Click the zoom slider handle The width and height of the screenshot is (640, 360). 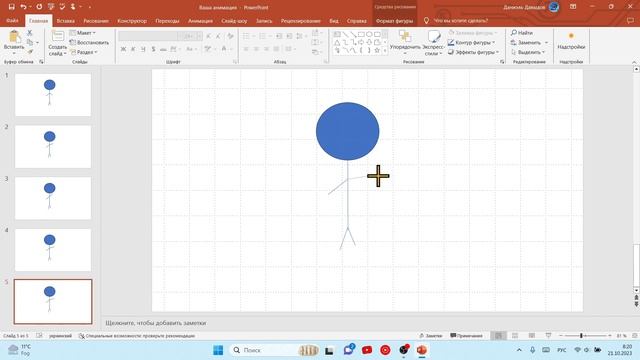coord(581,336)
